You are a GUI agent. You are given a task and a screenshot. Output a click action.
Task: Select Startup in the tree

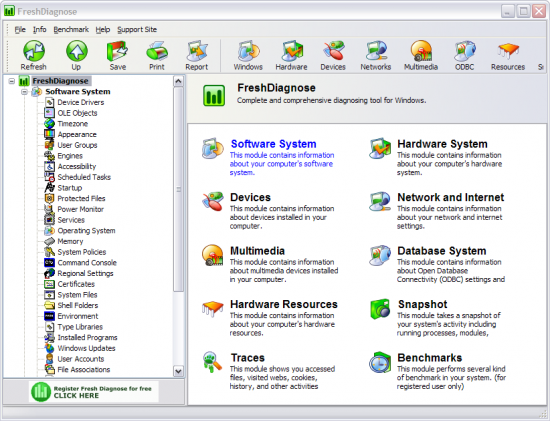click(69, 188)
